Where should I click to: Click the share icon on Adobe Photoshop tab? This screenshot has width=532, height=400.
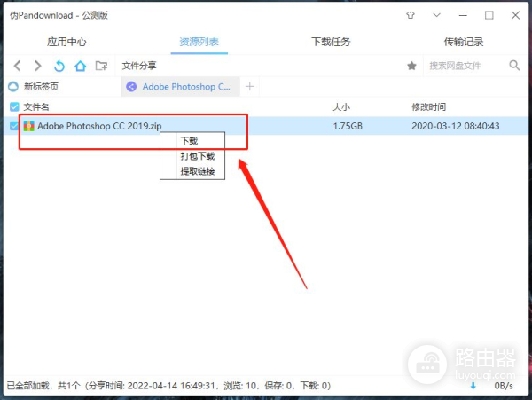131,87
